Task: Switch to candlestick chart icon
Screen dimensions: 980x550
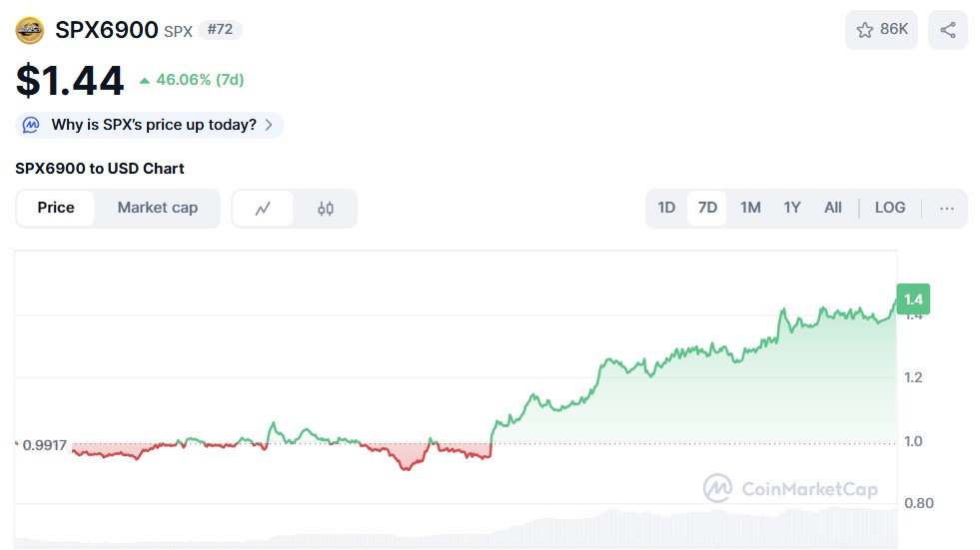Action: (326, 209)
